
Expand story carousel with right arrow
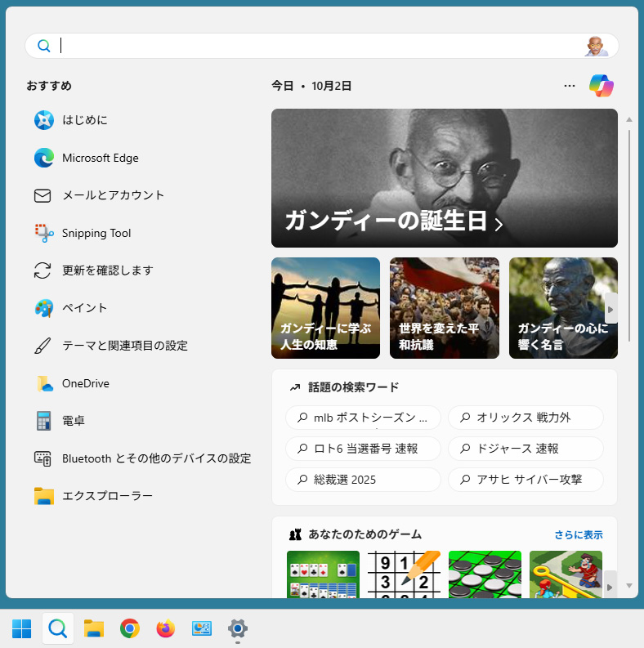pyautogui.click(x=610, y=309)
